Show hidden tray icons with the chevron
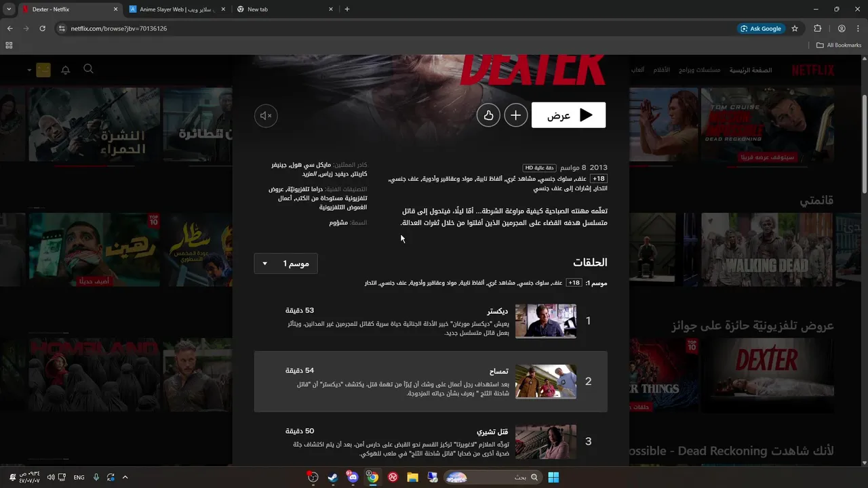 pos(125,477)
